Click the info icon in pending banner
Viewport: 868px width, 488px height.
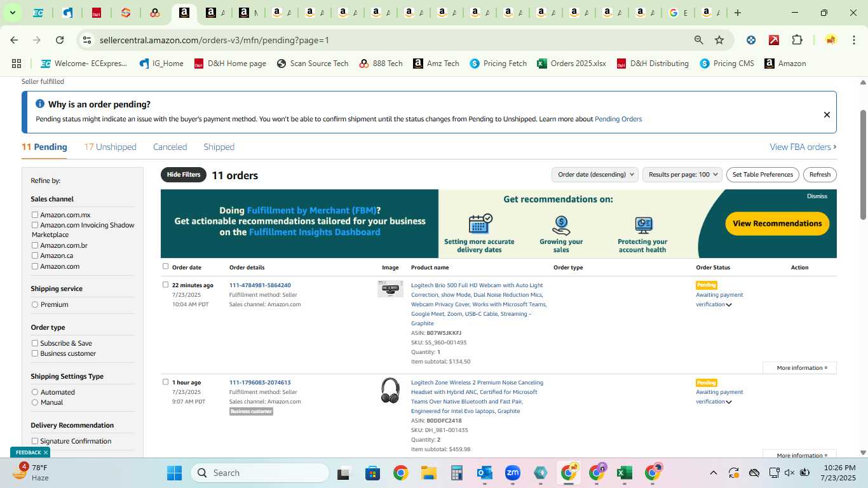point(40,104)
